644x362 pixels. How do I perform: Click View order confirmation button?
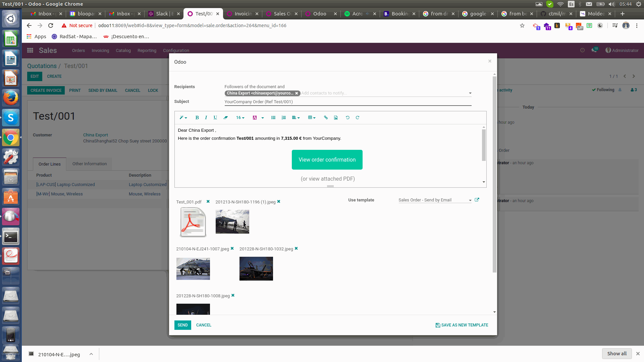[x=327, y=160]
